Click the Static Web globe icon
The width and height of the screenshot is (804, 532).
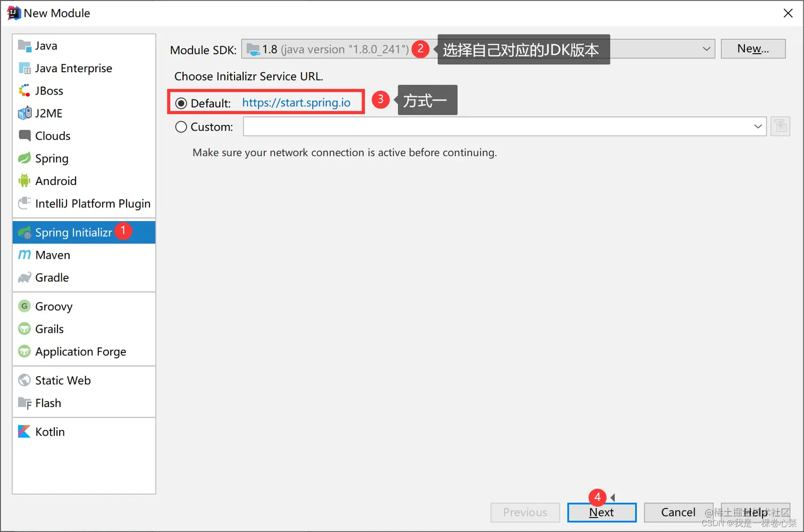pos(24,380)
